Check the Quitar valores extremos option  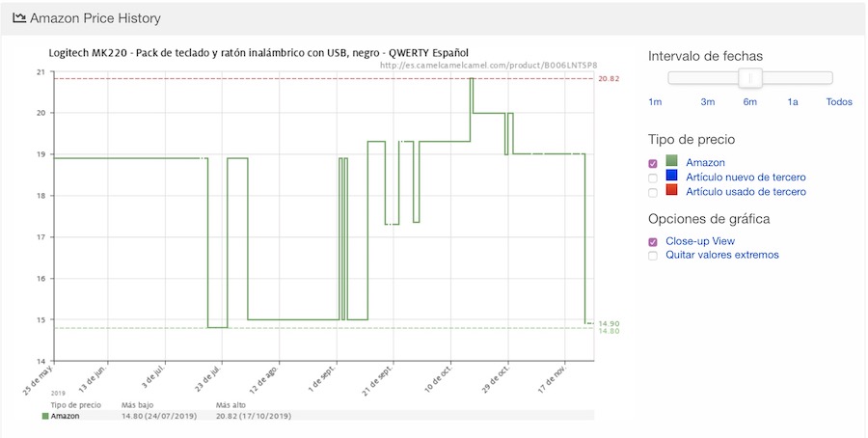(x=653, y=256)
